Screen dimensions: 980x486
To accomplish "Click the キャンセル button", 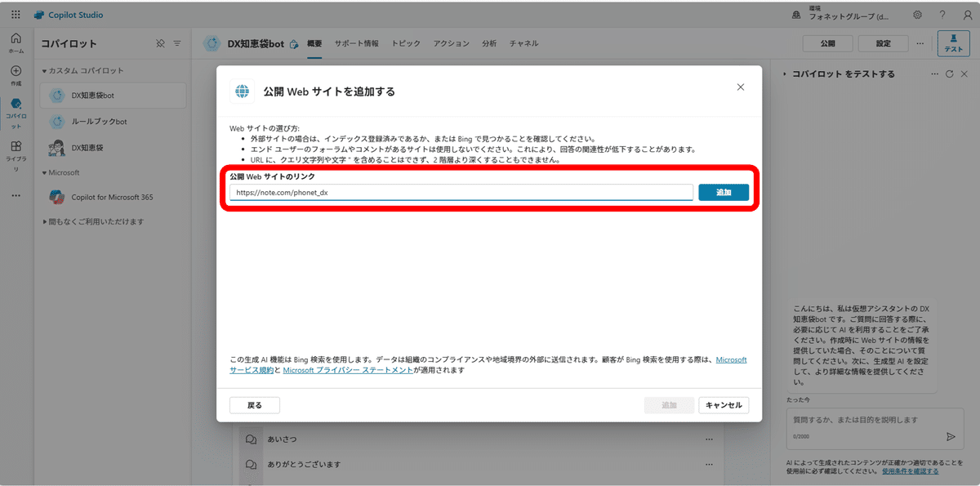I will (x=724, y=405).
